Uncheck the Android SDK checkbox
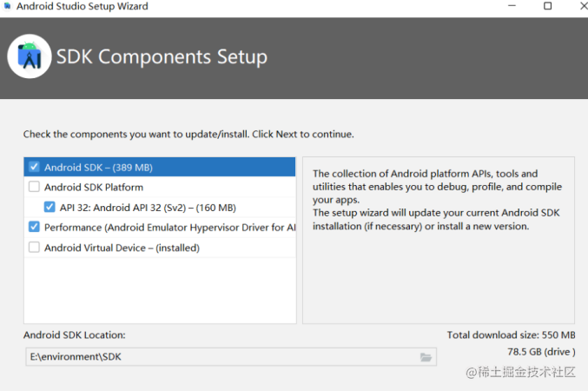Screen dimensions: 588x391 click(34, 167)
